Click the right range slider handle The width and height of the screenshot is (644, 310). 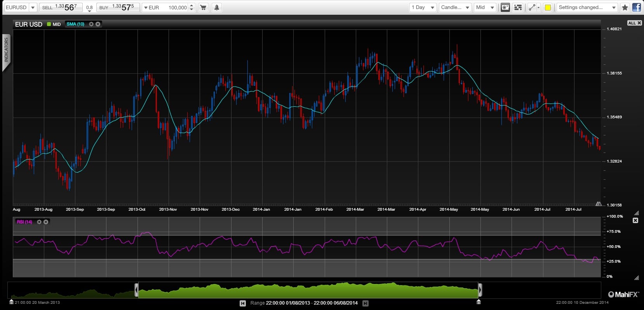pyautogui.click(x=480, y=290)
